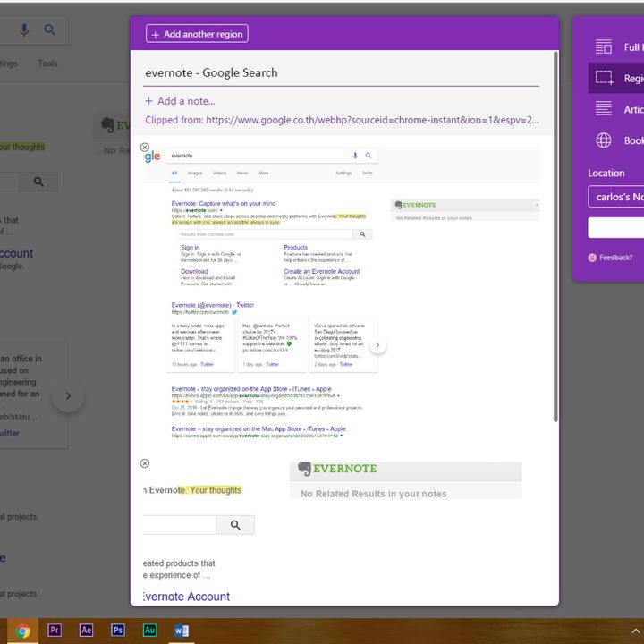The height and width of the screenshot is (644, 644).
Task: Select Bookmark globe clip mode icon
Action: (604, 140)
